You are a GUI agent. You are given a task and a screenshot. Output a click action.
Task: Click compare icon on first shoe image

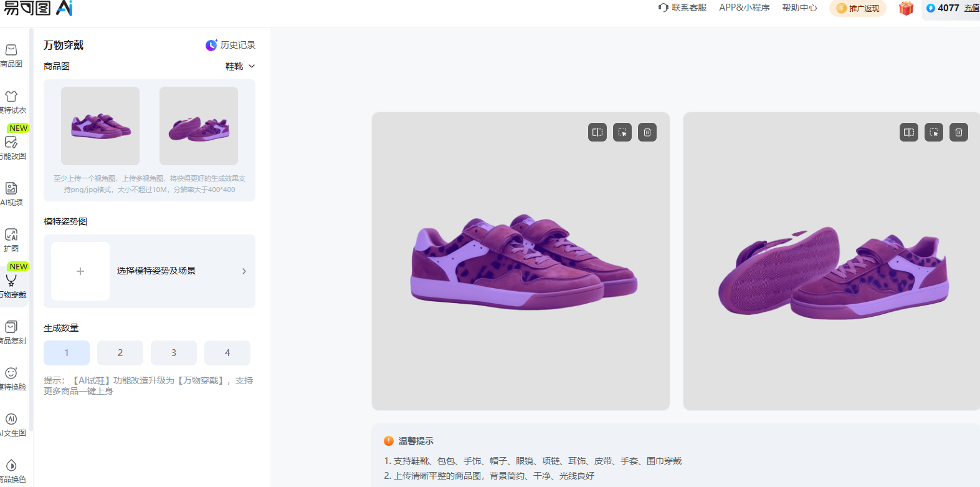tap(597, 132)
